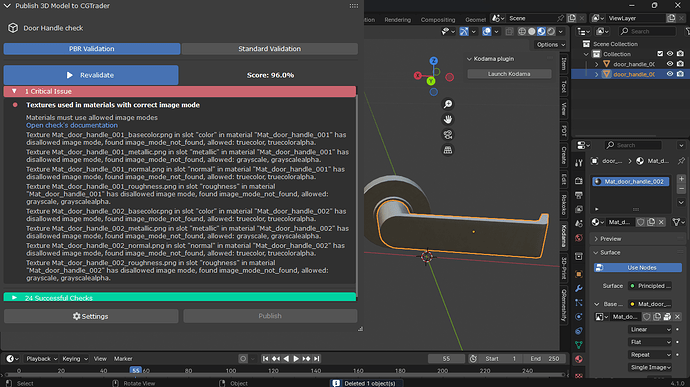This screenshot has width=690, height=387.
Task: Click the Base Color yellow socket dot
Action: [x=632, y=304]
